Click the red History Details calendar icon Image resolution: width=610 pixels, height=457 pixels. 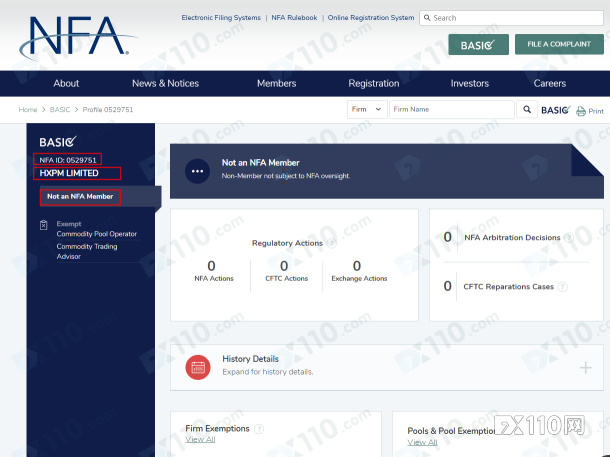[198, 367]
